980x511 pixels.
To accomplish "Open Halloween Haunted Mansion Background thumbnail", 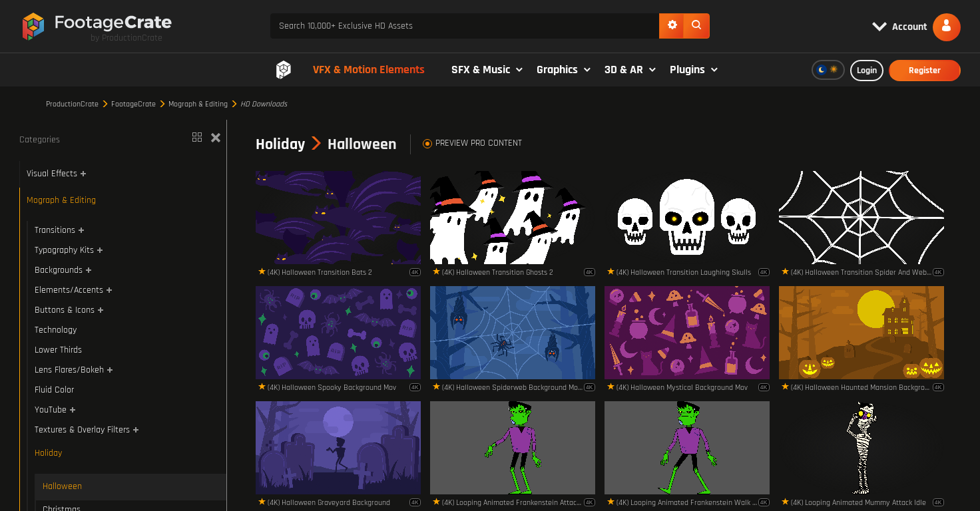I will [x=861, y=333].
